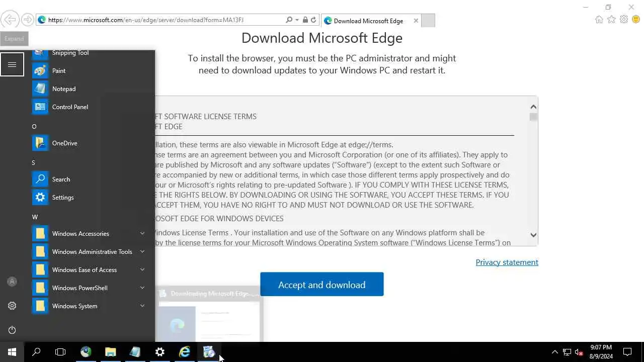Image resolution: width=644 pixels, height=362 pixels.
Task: Click the browser Forward arrow button
Action: tap(28, 20)
